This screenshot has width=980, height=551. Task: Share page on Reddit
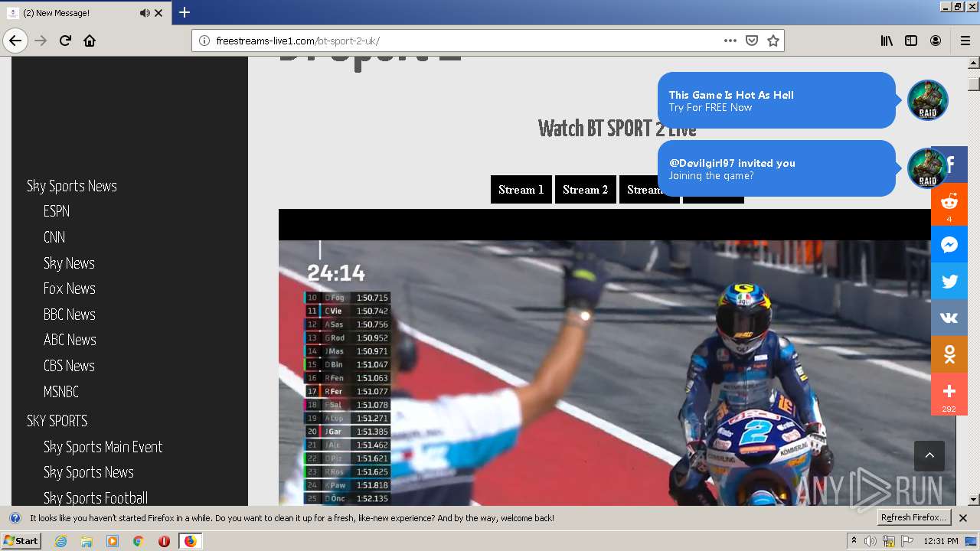[x=949, y=204]
